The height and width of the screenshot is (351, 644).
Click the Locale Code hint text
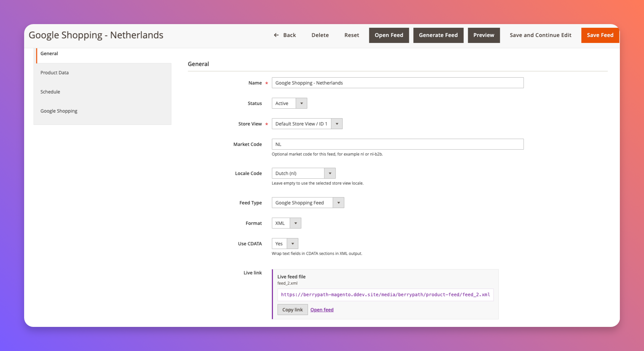tap(317, 183)
